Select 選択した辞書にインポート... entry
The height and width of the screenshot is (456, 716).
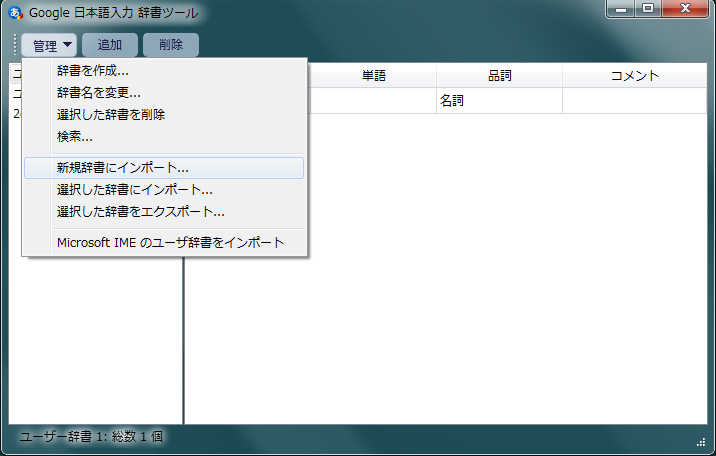(164, 190)
